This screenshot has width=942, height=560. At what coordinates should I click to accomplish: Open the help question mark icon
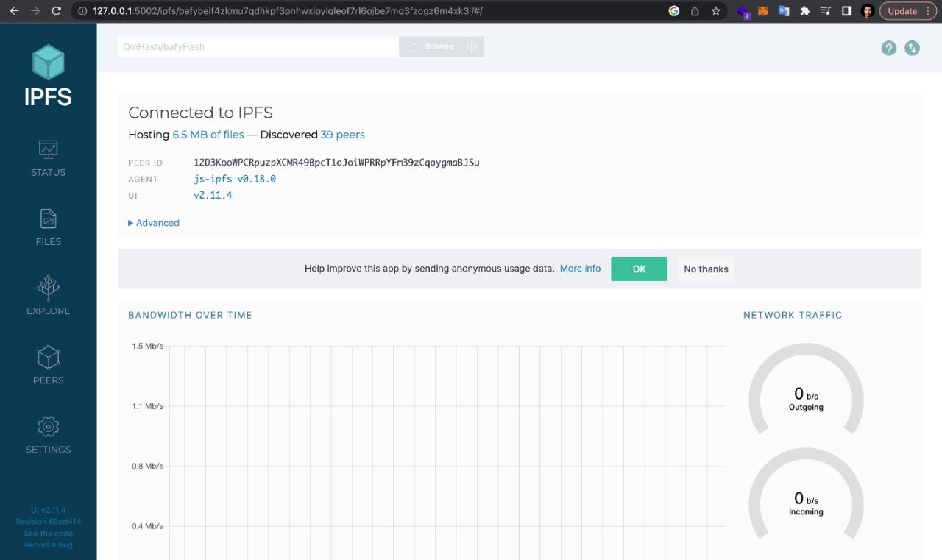[889, 48]
